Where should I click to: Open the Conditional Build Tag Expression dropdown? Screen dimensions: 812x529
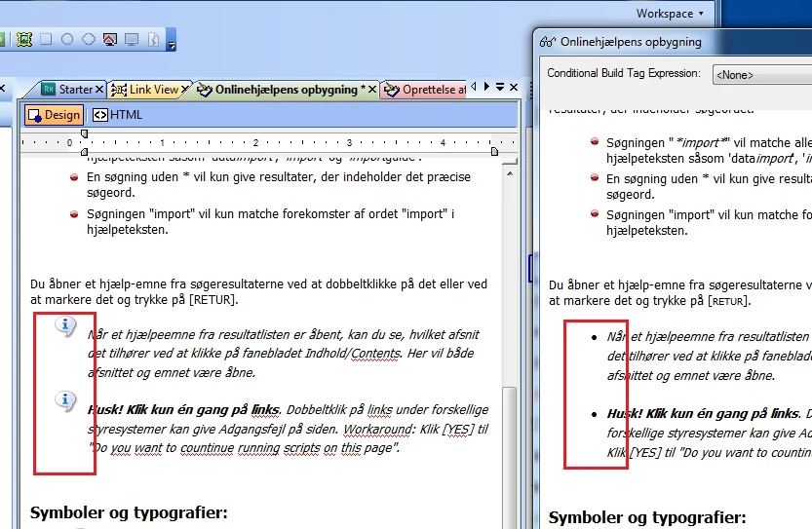761,75
